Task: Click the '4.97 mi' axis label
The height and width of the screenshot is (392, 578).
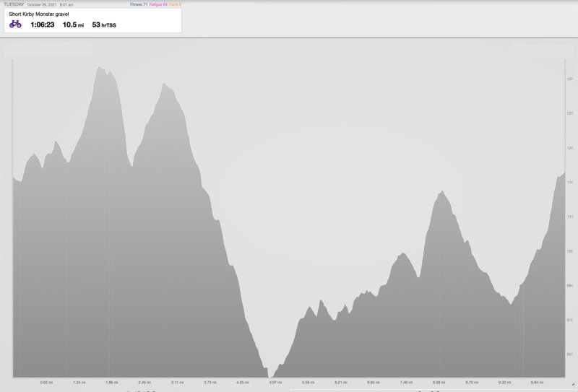Action: point(275,383)
